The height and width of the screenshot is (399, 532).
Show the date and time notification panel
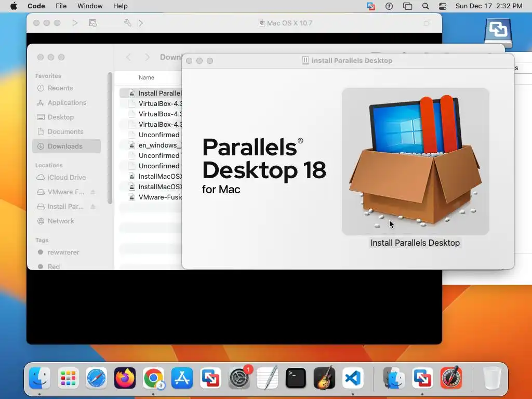pyautogui.click(x=488, y=6)
